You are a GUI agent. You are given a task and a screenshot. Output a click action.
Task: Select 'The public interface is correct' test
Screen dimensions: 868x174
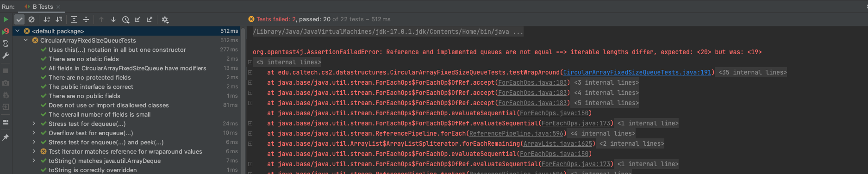click(x=126, y=87)
